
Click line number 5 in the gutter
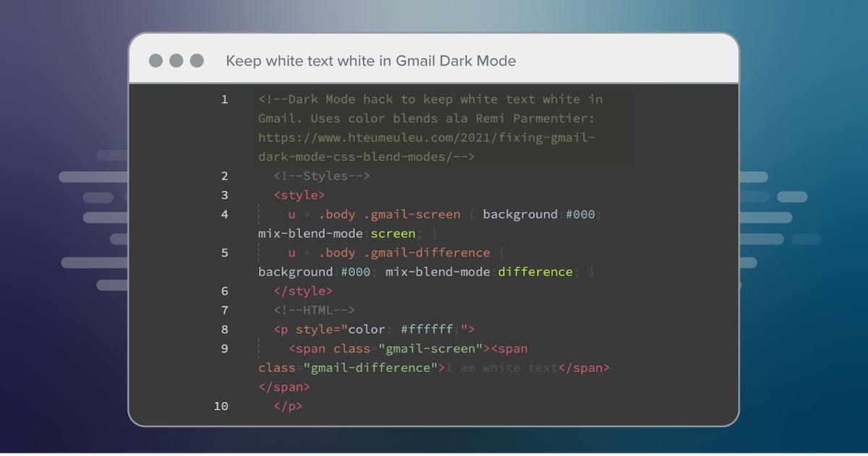224,252
